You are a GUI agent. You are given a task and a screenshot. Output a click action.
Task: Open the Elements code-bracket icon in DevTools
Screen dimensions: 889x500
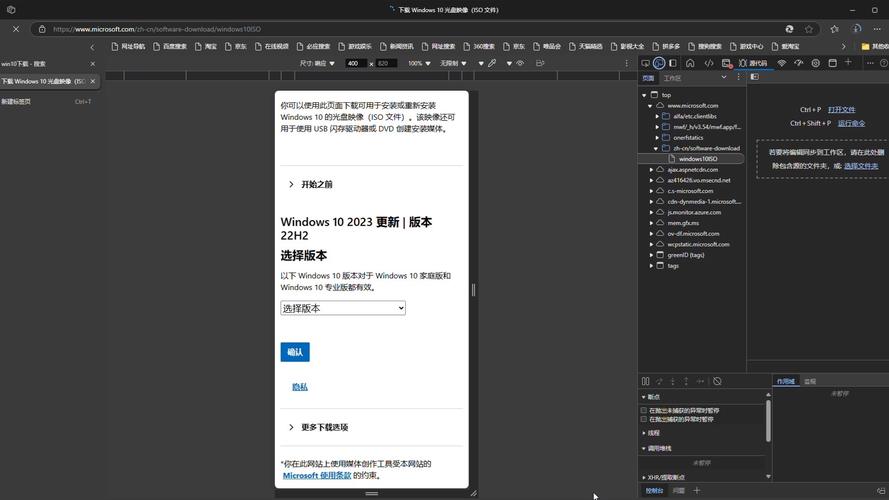[x=709, y=63]
